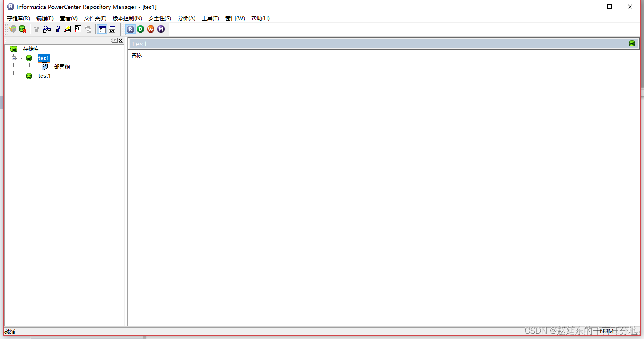Open the 安全性(S) menu
Screen dimensions: 644x339
(160, 18)
